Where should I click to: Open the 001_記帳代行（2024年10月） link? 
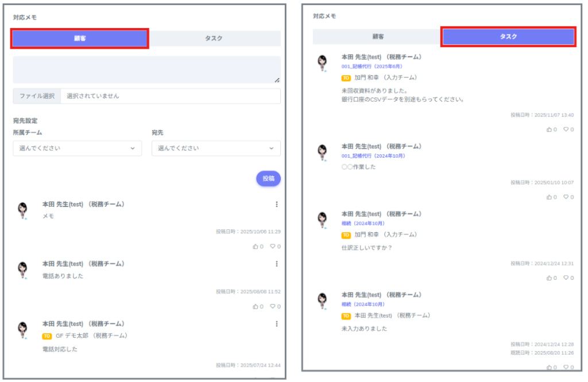pos(373,156)
